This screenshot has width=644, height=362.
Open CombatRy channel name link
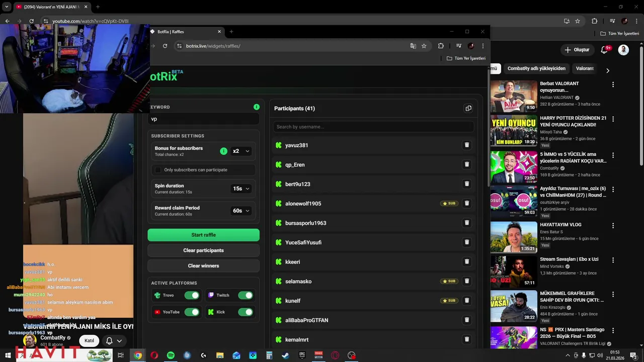53,338
